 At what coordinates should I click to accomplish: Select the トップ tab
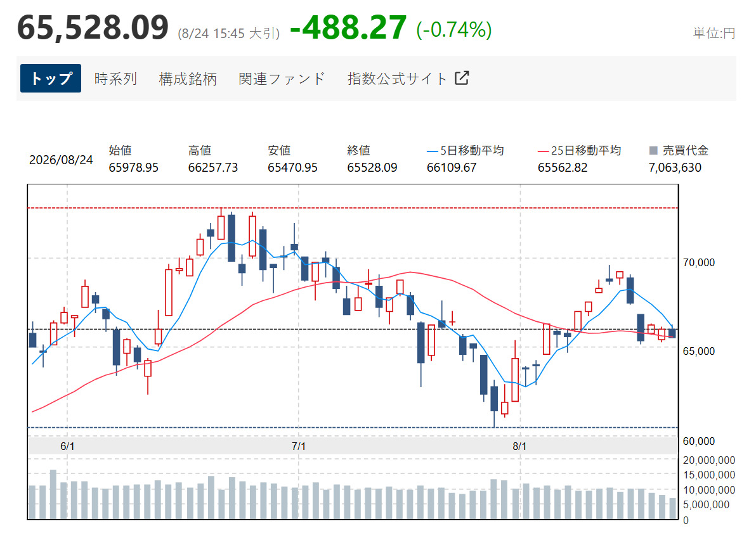coord(51,78)
